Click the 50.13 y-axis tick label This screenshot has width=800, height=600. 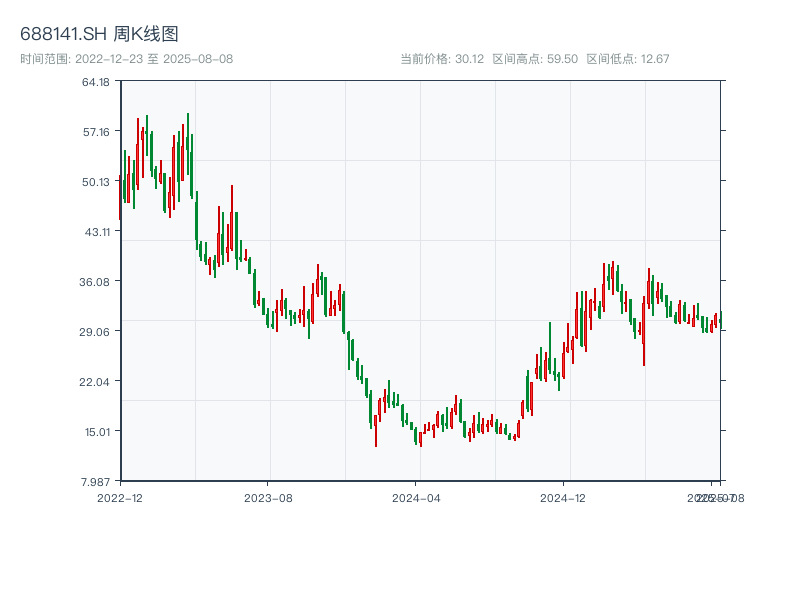96,181
